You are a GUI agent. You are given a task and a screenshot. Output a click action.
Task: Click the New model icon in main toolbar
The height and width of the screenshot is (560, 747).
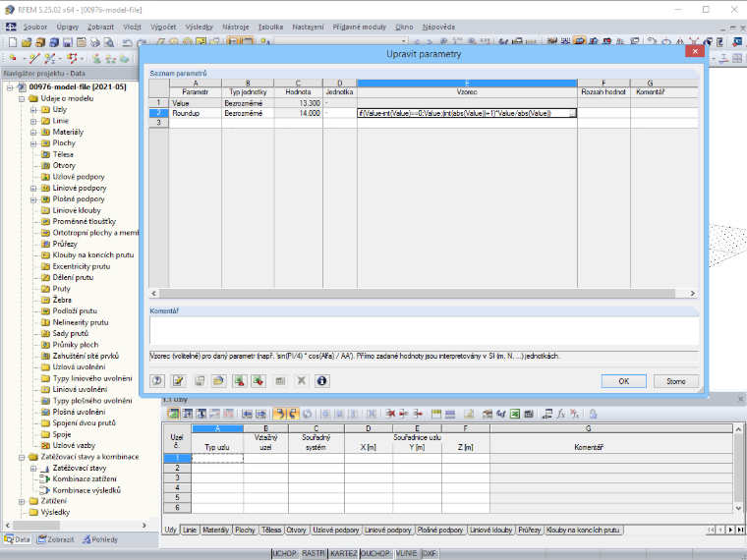pos(13,42)
